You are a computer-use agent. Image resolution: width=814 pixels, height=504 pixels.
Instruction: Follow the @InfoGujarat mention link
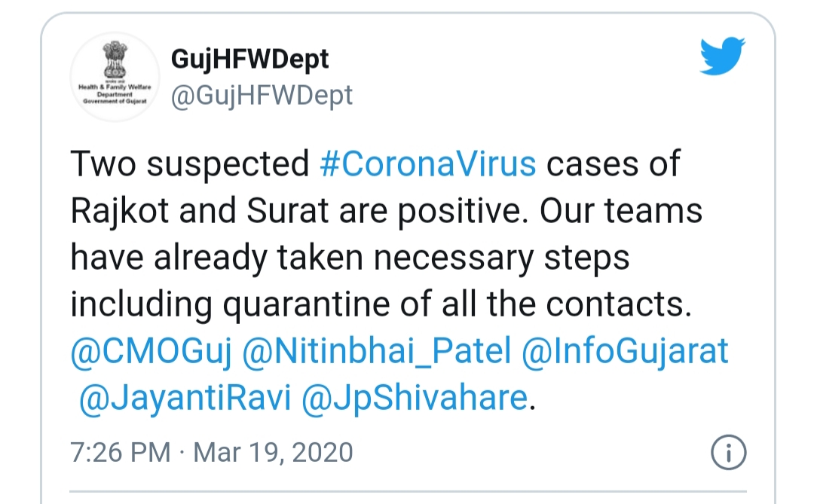click(625, 352)
